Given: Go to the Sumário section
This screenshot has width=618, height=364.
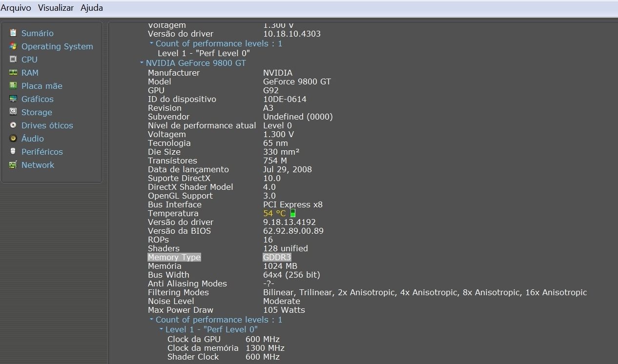Looking at the screenshot, I should click(x=38, y=33).
